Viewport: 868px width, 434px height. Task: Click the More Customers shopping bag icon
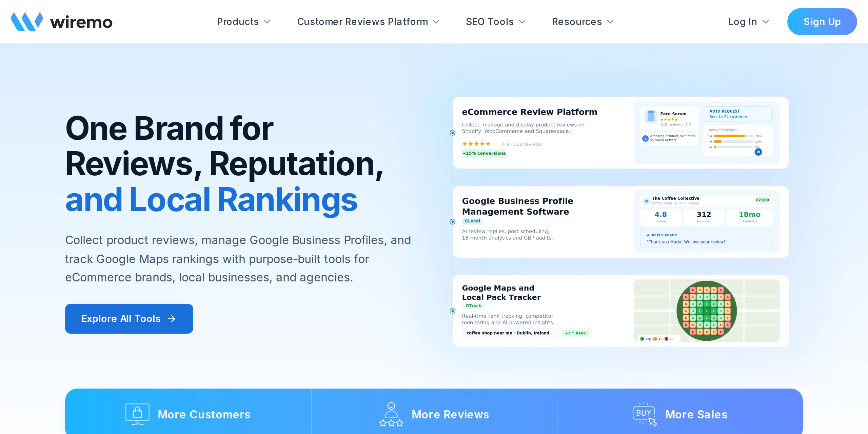(x=137, y=414)
